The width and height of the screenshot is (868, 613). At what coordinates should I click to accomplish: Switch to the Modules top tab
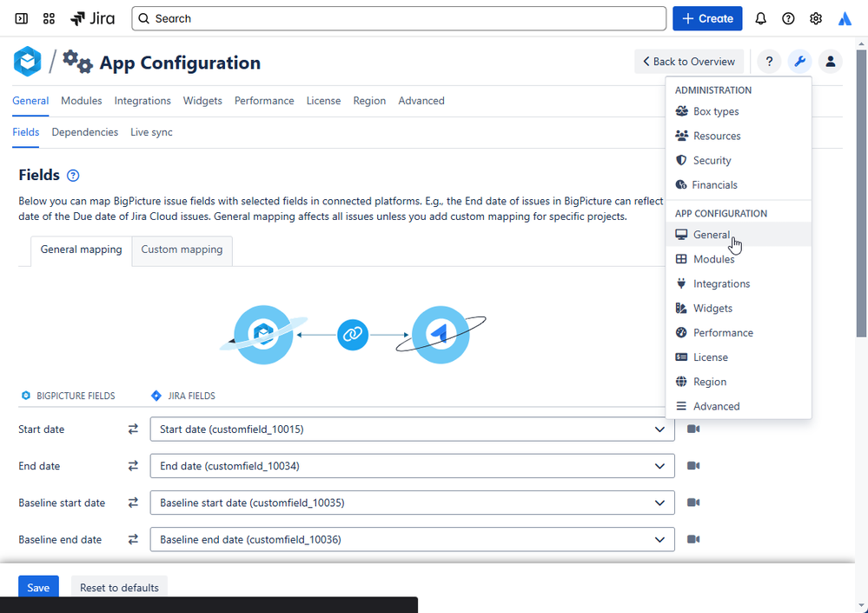click(82, 101)
